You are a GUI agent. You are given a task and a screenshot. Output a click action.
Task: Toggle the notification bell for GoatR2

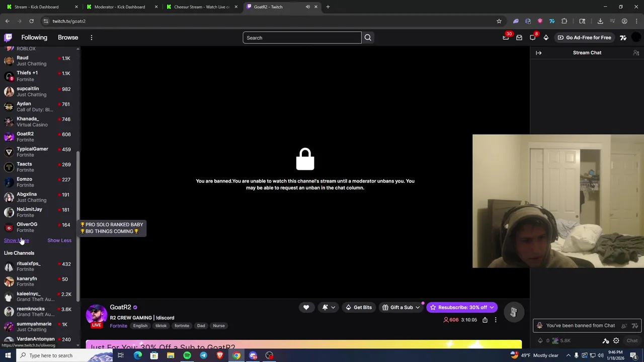click(x=325, y=307)
